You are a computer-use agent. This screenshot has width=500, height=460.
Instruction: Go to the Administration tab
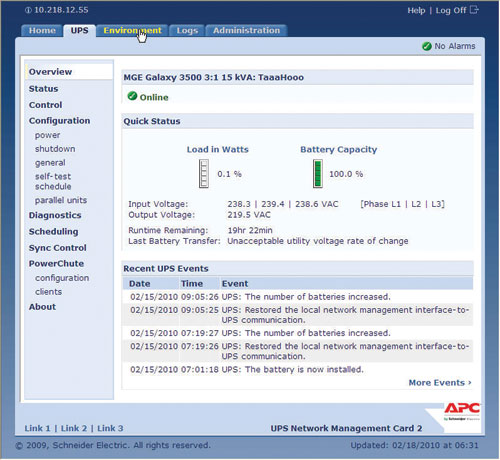(246, 31)
